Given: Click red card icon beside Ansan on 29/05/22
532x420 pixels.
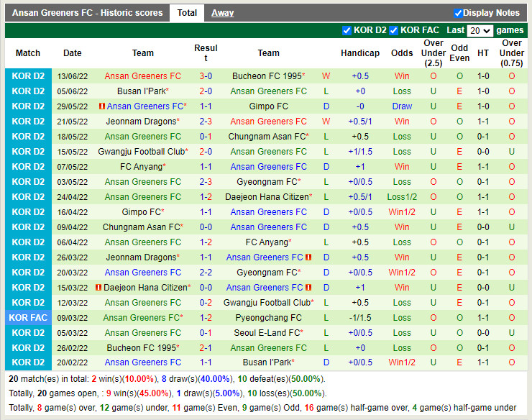Looking at the screenshot, I should point(101,106).
